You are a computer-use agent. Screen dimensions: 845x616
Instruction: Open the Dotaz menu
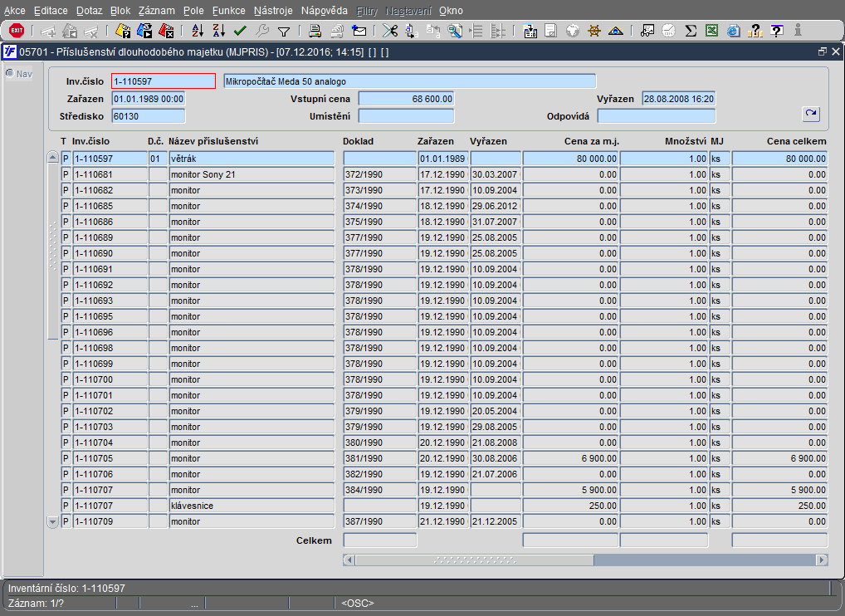tap(90, 10)
